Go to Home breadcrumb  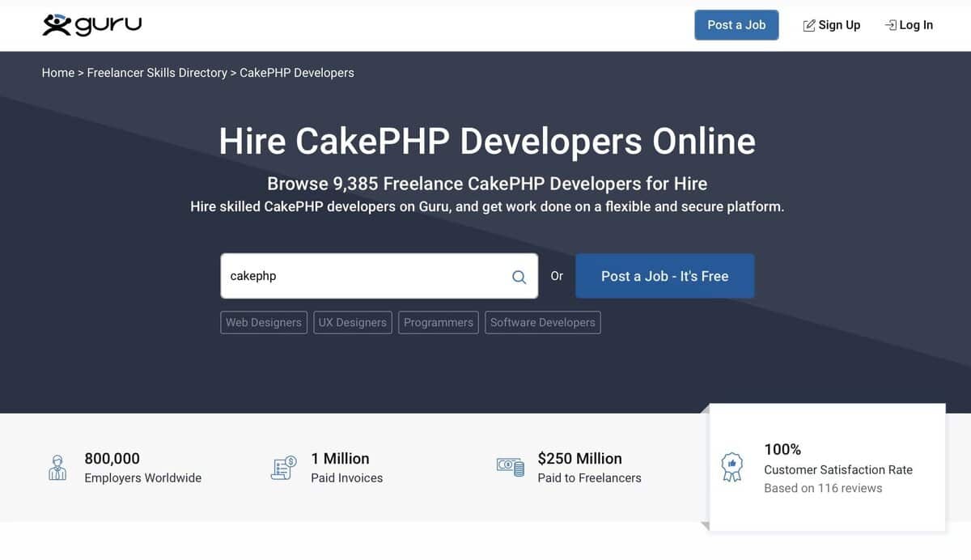point(57,73)
